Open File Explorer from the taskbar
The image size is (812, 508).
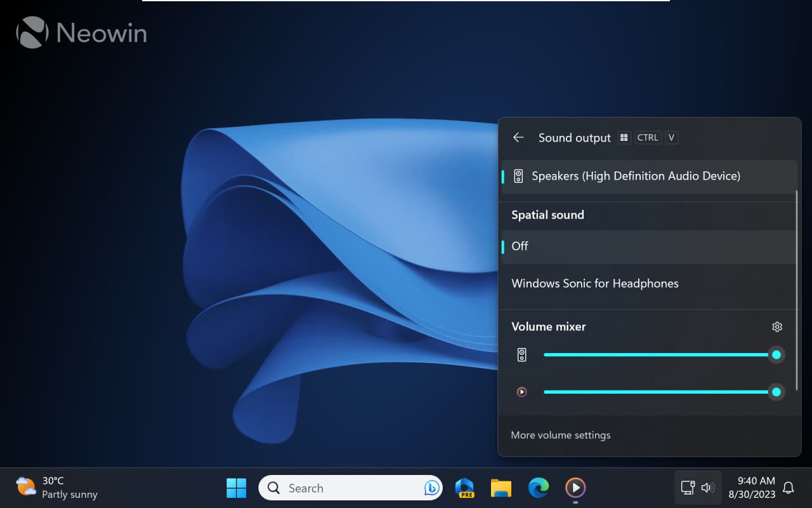tap(502, 488)
